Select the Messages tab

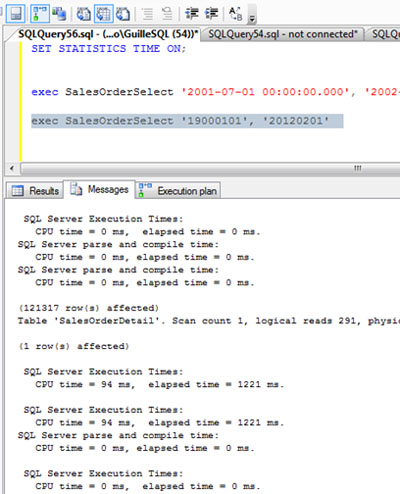99,190
